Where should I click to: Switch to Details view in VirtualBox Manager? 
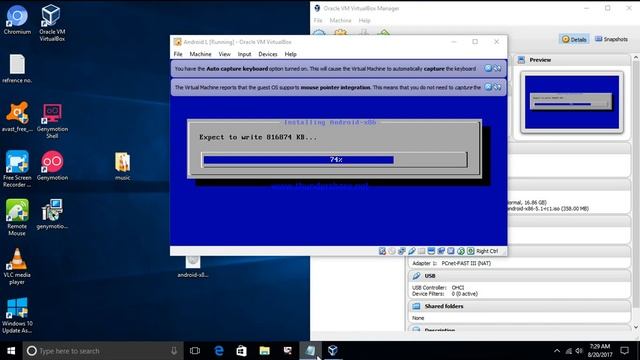(574, 39)
